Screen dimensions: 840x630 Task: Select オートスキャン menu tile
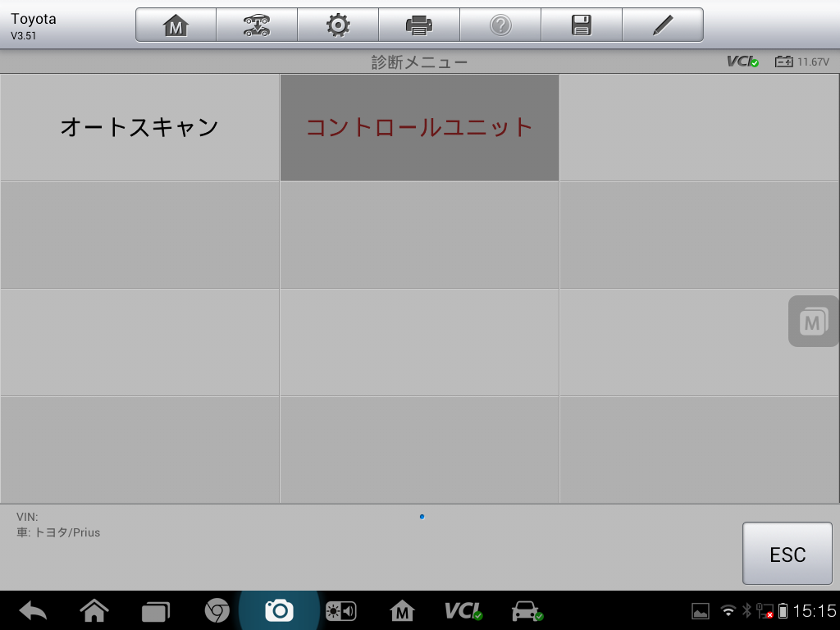point(139,127)
